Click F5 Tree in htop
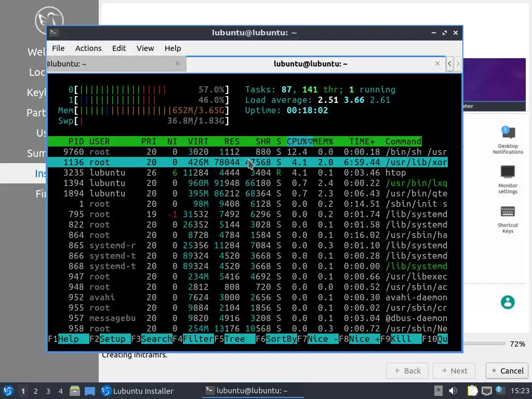Viewport: 532px width, 399px height. pyautogui.click(x=235, y=339)
